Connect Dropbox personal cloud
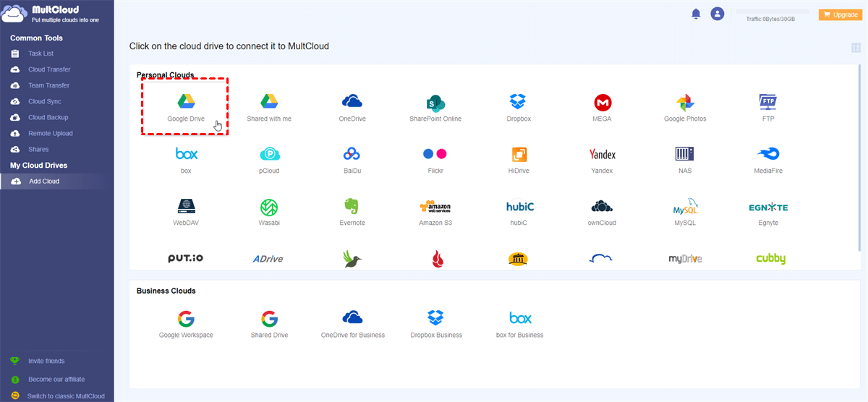 coord(519,107)
